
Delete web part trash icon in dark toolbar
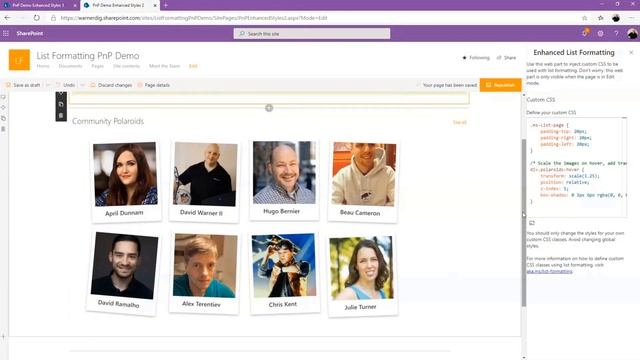tap(61, 116)
